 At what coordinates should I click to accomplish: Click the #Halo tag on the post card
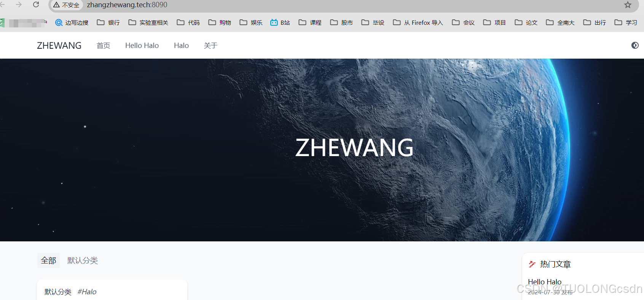(87, 292)
